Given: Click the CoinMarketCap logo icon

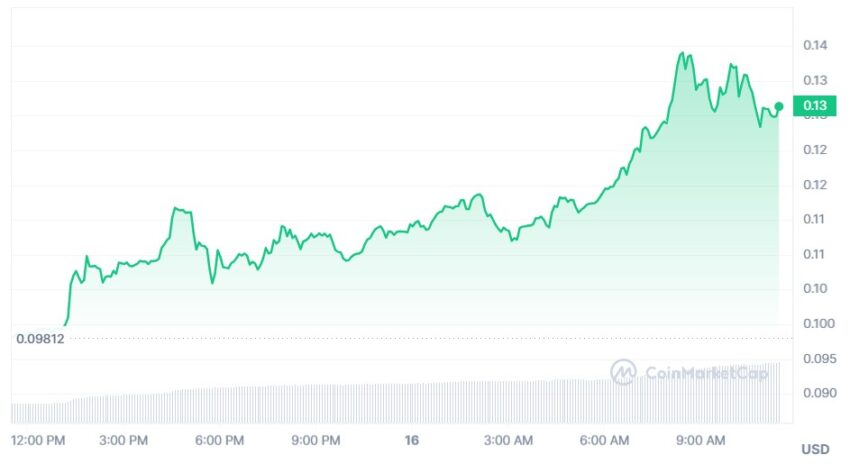Looking at the screenshot, I should point(623,372).
